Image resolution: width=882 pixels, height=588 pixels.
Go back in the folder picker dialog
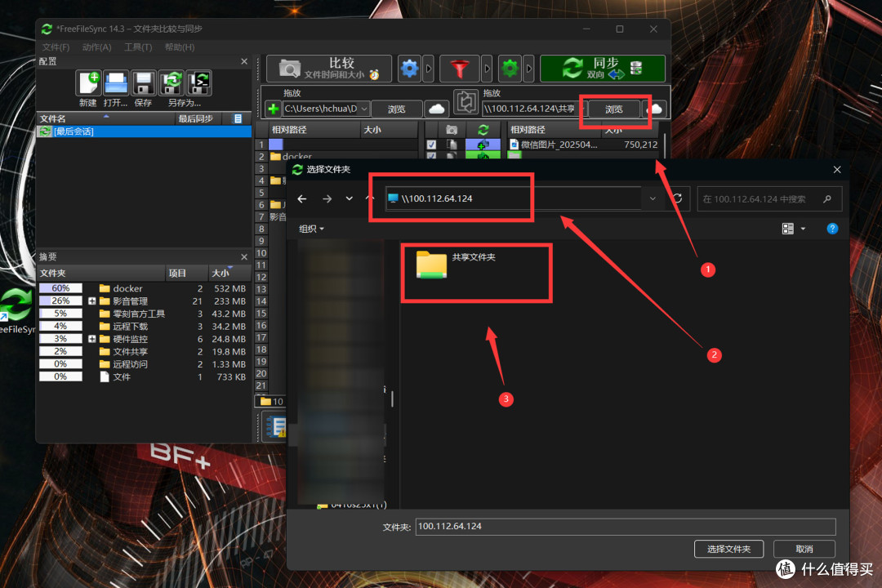click(302, 198)
